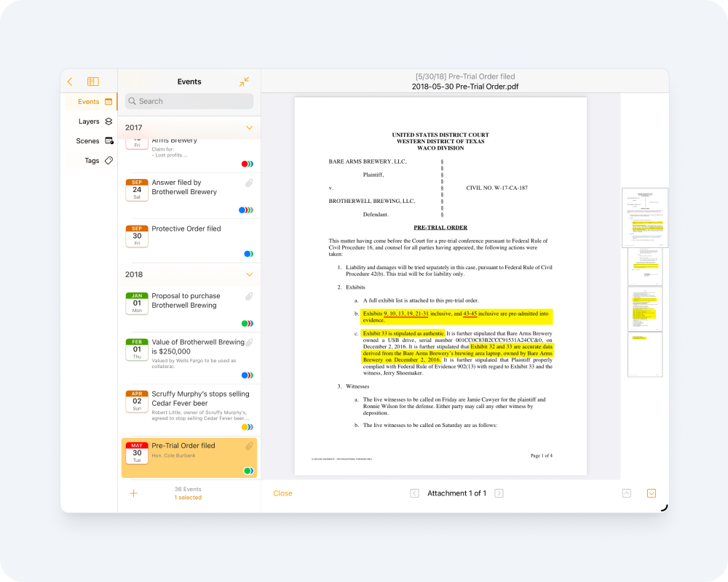Image resolution: width=728 pixels, height=582 pixels.
Task: Click layer dots on Value of Brotherwell event
Action: (248, 375)
